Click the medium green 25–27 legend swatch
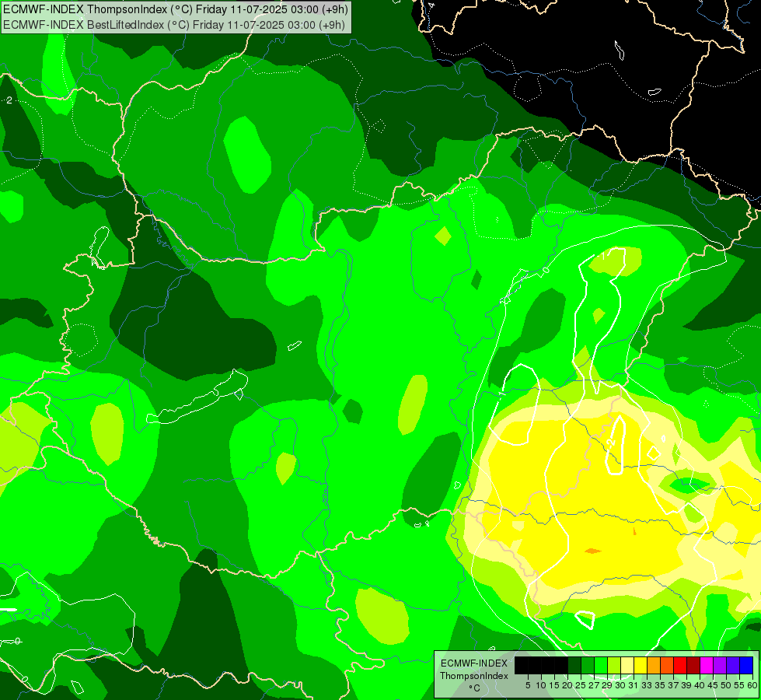This screenshot has width=761, height=700. (x=587, y=665)
